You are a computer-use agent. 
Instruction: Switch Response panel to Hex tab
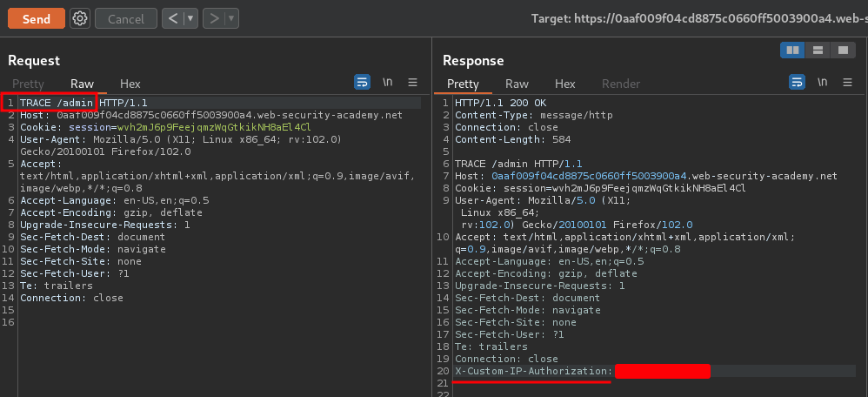point(565,84)
